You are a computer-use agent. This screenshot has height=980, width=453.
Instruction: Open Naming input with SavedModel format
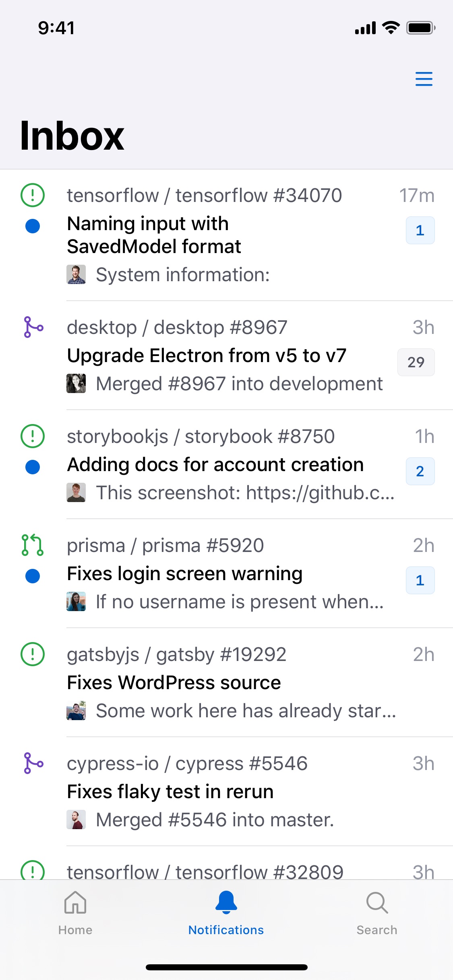(154, 235)
